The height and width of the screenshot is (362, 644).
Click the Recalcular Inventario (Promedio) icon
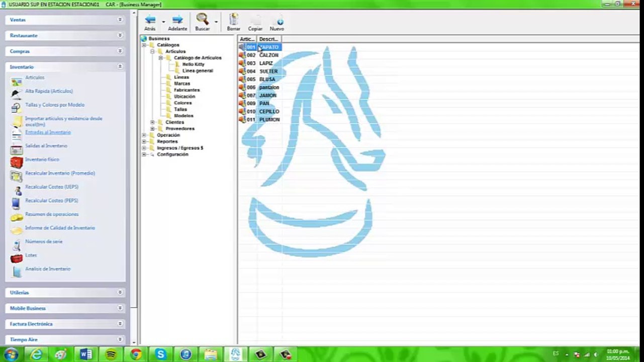[16, 176]
